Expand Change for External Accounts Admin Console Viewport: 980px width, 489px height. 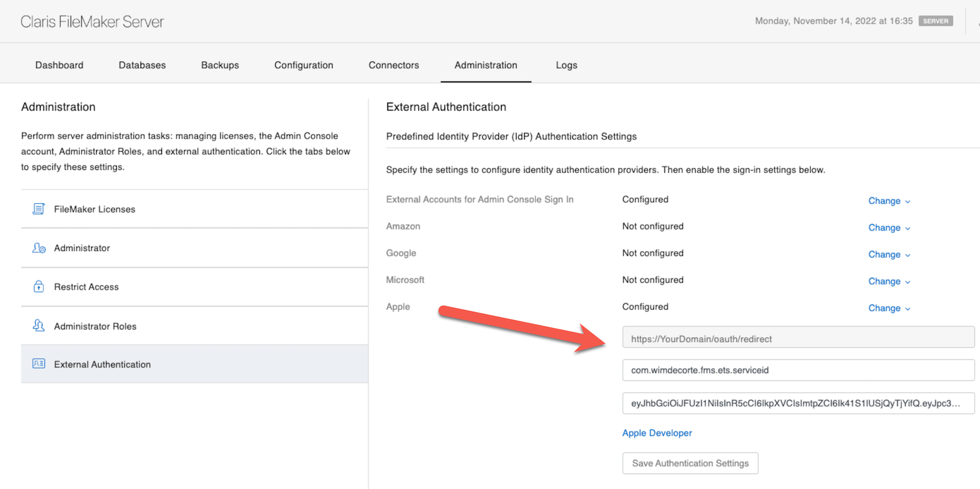(889, 201)
